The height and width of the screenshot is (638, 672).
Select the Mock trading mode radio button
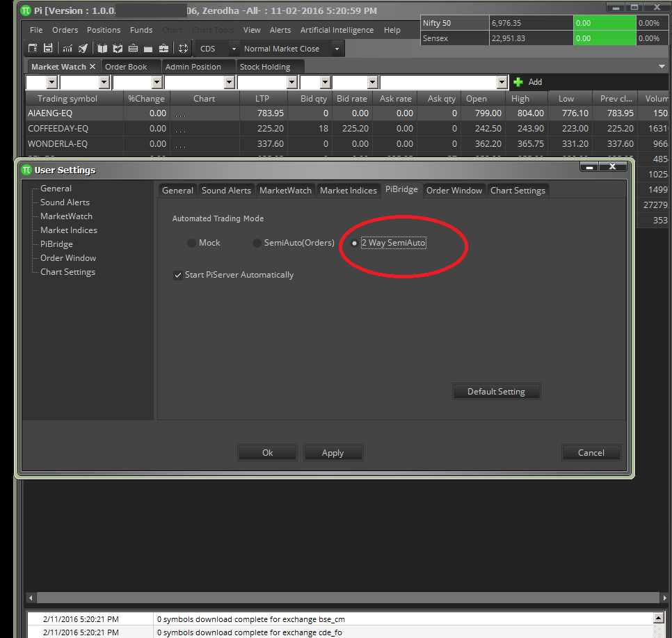click(x=191, y=243)
